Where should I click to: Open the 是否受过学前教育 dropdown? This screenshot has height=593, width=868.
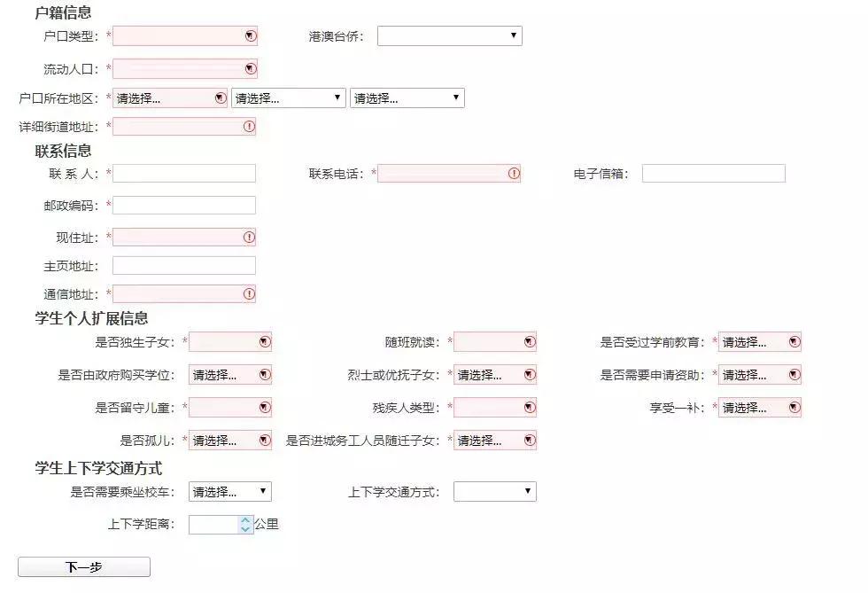[760, 341]
